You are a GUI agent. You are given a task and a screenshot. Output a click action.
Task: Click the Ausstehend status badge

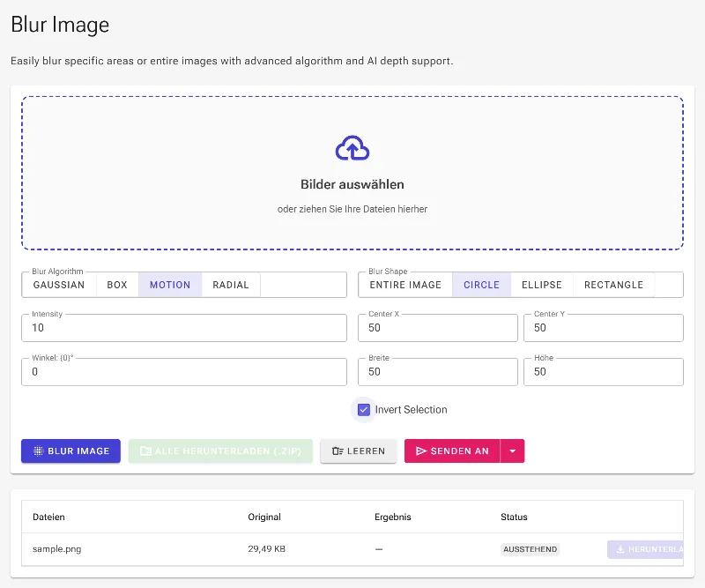(531, 549)
